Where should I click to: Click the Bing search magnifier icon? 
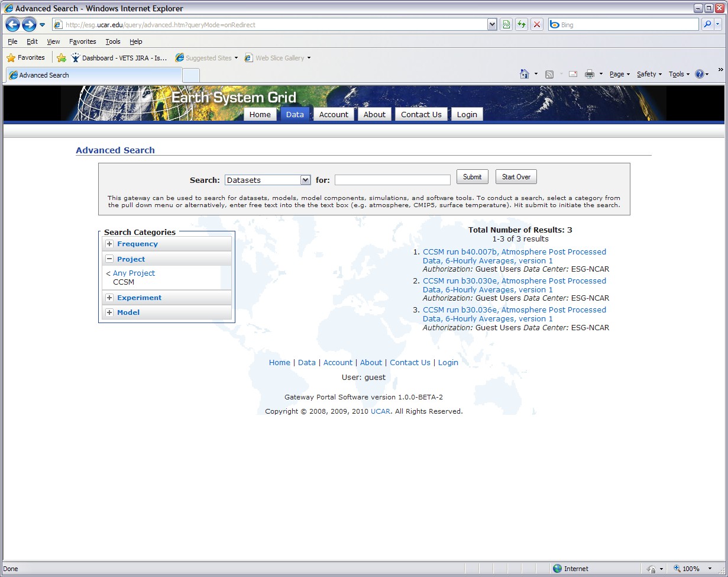point(707,25)
